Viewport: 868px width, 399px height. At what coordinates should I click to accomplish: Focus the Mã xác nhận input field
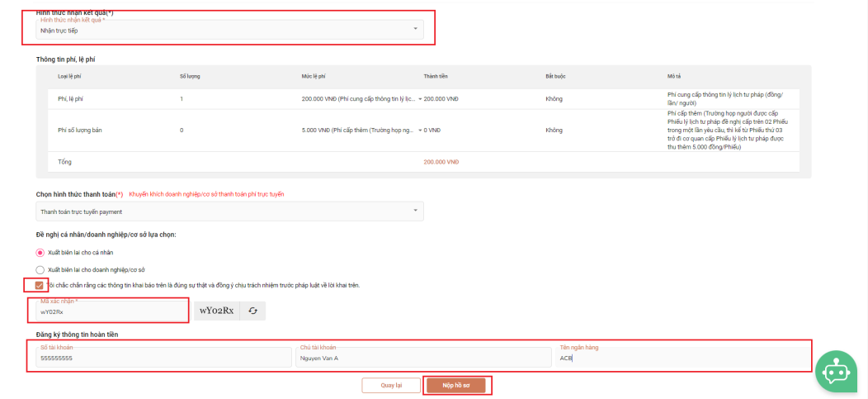[x=111, y=311]
